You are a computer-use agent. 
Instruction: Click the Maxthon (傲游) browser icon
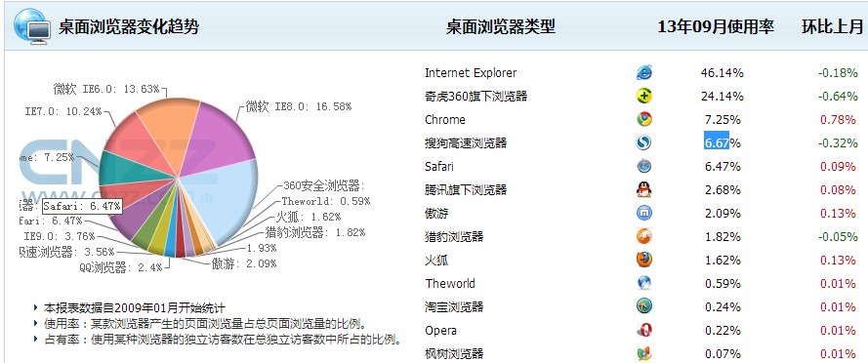(643, 213)
